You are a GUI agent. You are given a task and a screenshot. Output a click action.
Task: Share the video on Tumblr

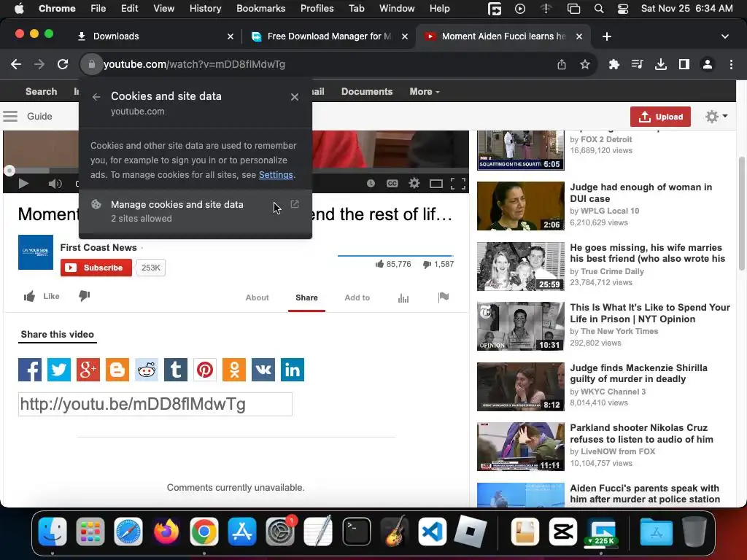click(176, 370)
